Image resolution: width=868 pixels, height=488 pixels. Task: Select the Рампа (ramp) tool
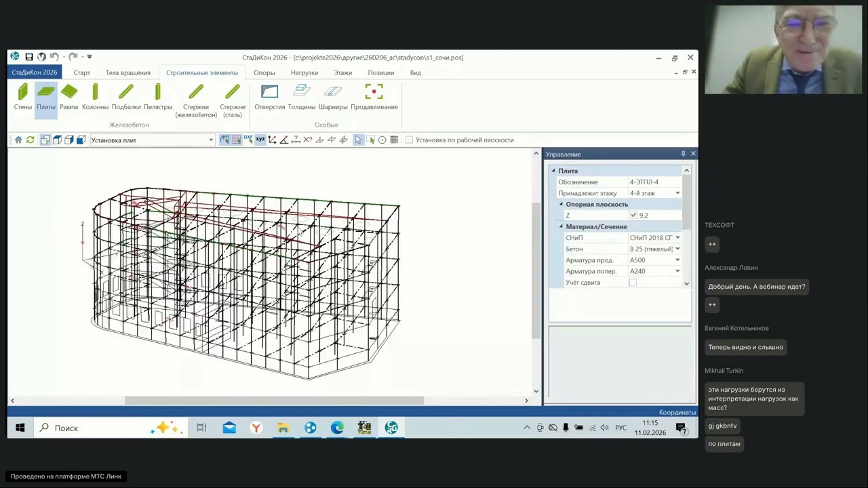pos(68,97)
